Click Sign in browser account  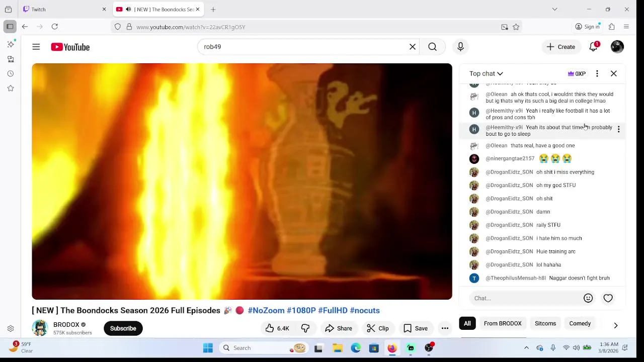[587, 27]
